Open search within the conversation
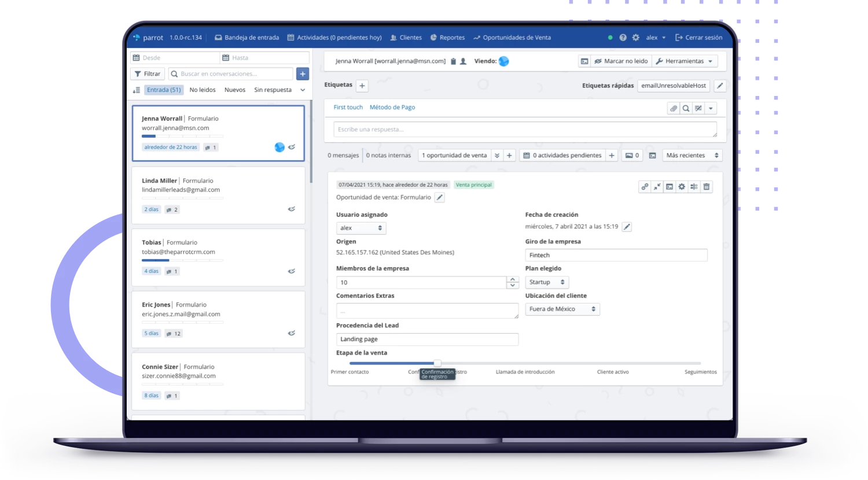Viewport: 868px width, 480px height. click(686, 108)
